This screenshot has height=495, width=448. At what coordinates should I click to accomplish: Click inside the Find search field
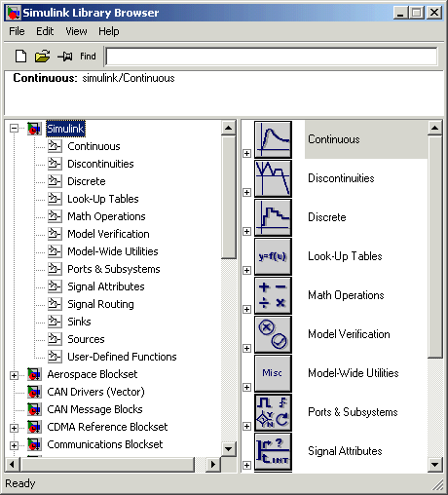point(272,57)
